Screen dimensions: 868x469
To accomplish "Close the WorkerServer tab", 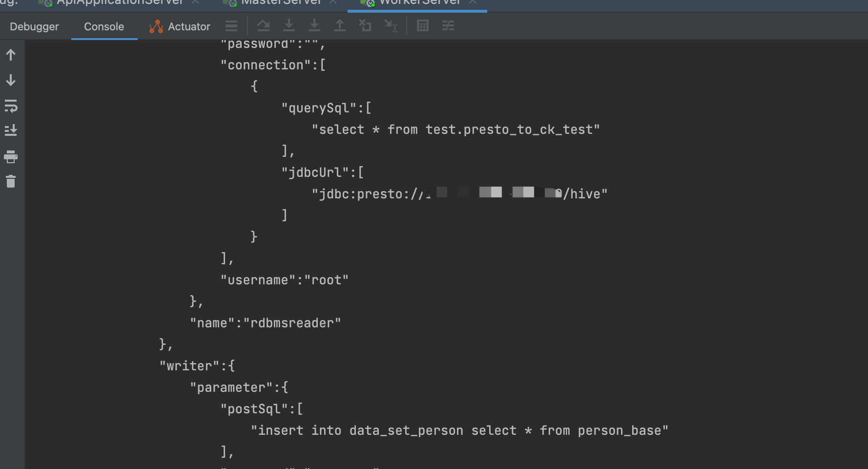I will (x=472, y=2).
